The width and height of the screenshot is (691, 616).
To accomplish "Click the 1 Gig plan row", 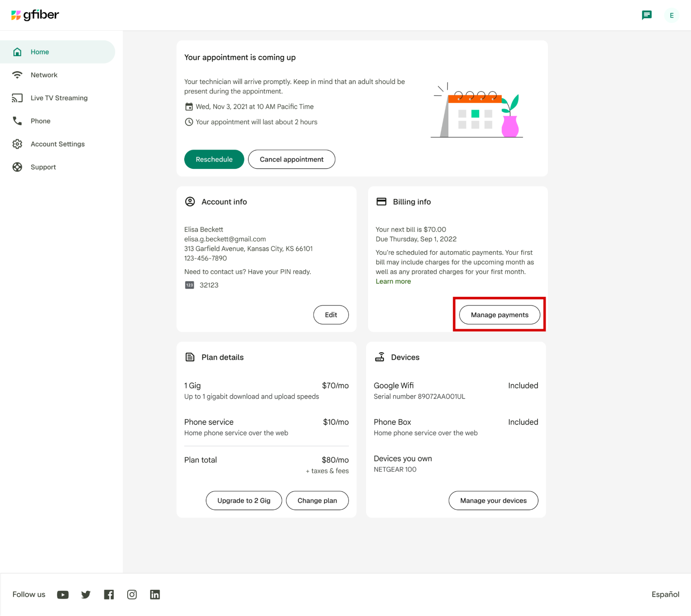I will coord(266,391).
